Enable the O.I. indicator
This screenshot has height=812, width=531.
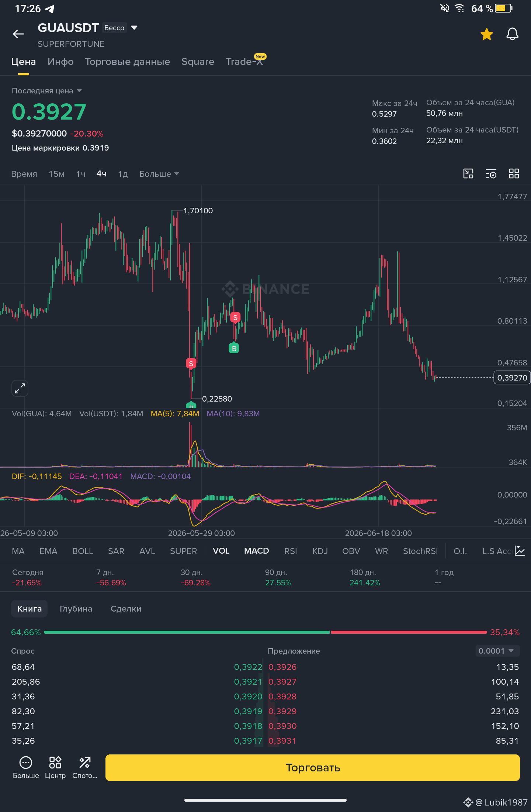point(460,551)
